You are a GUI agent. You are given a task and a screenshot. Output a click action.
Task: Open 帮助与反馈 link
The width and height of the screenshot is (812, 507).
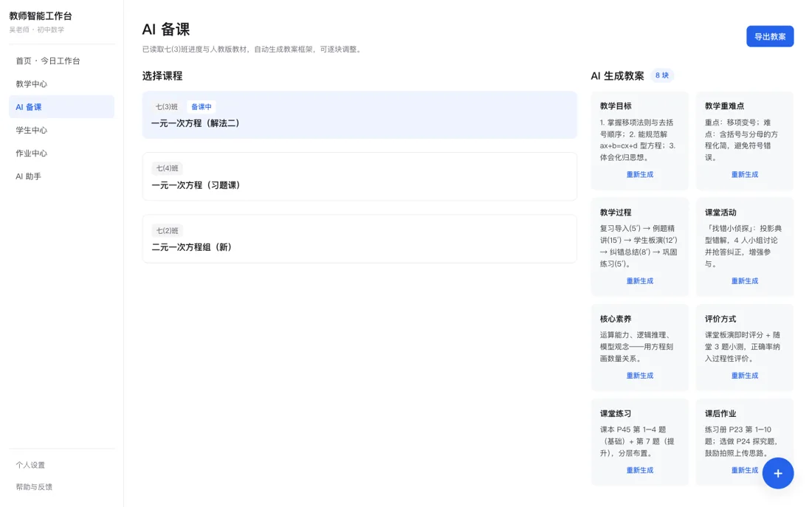34,487
